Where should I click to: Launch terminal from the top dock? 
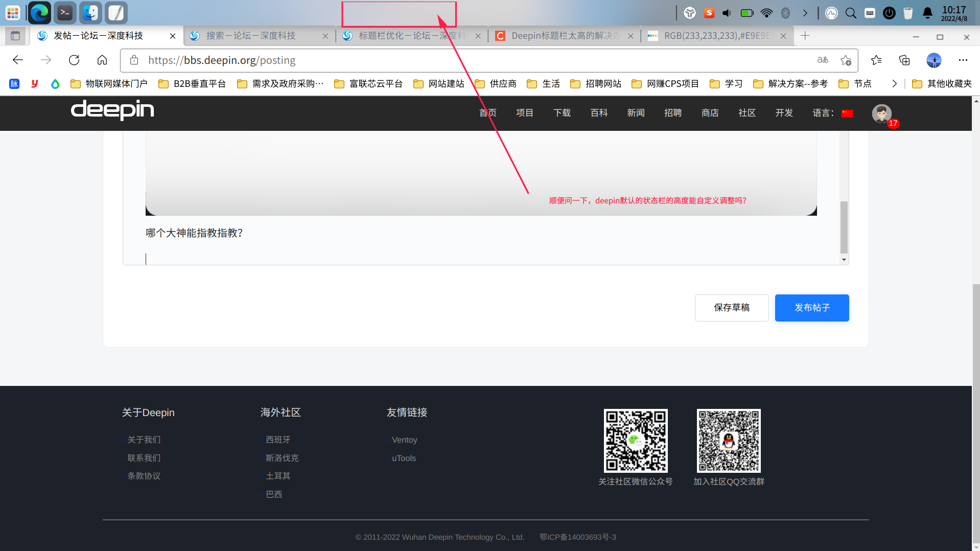pos(65,13)
